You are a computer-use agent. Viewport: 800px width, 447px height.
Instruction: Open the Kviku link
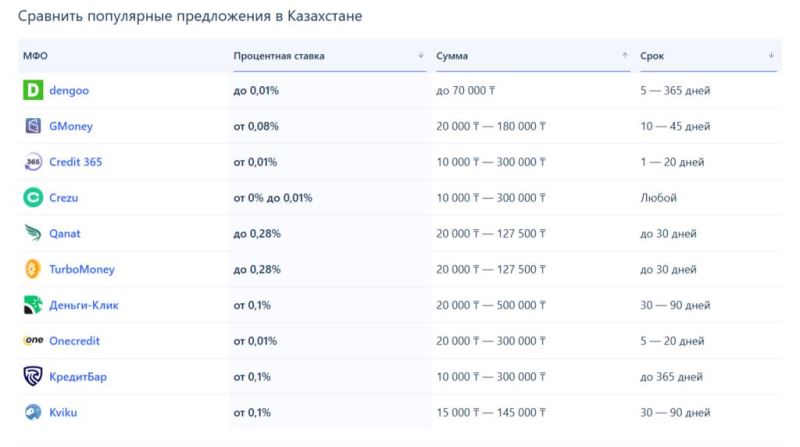tap(63, 412)
